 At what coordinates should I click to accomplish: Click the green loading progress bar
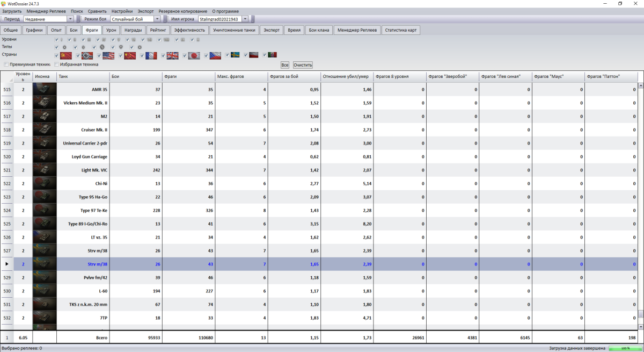click(625, 348)
